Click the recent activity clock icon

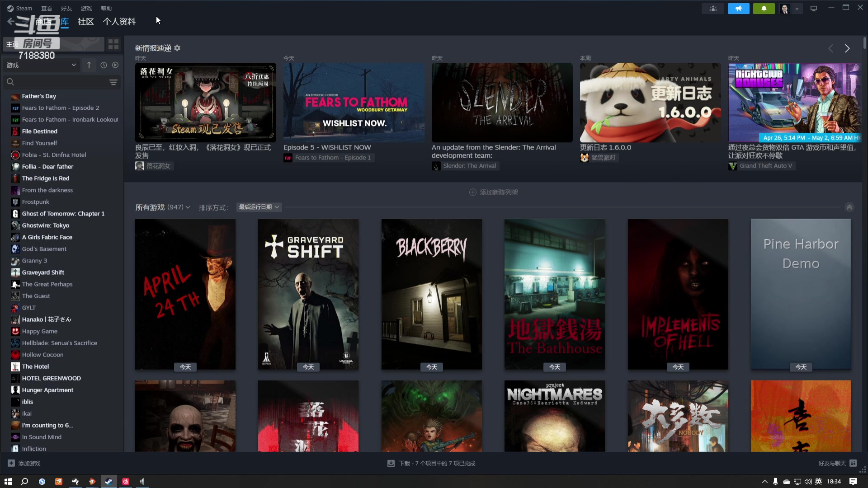click(x=104, y=65)
